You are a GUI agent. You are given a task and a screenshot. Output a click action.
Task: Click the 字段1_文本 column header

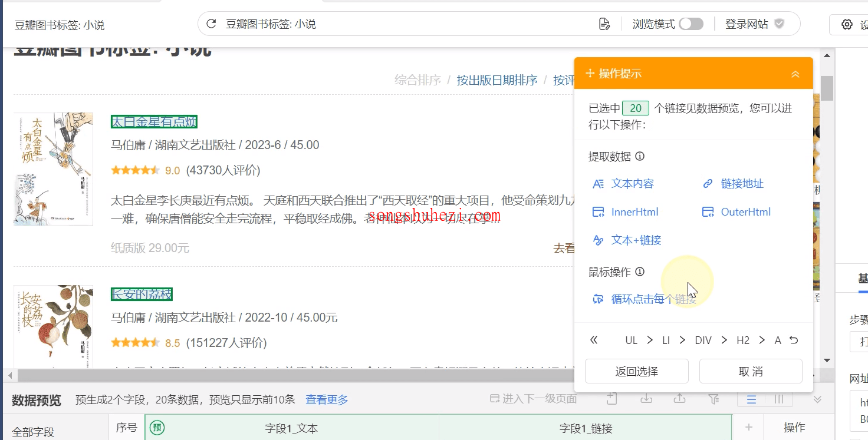(x=292, y=428)
